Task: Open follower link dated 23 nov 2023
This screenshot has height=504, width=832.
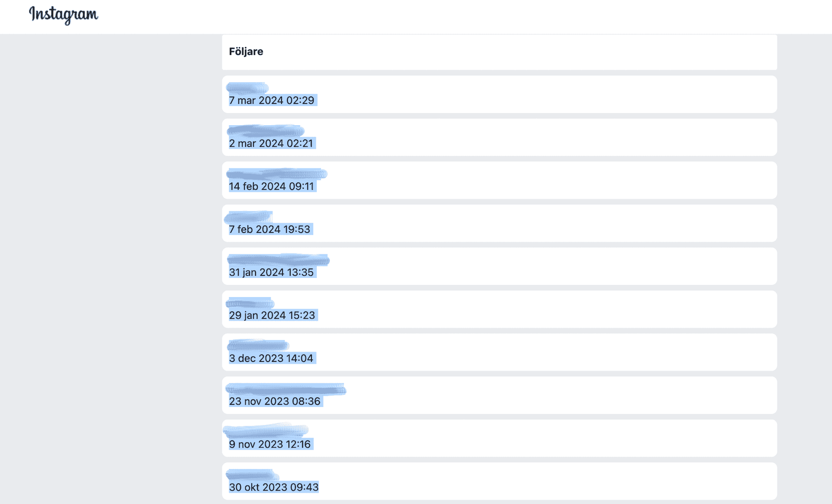Action: (286, 389)
